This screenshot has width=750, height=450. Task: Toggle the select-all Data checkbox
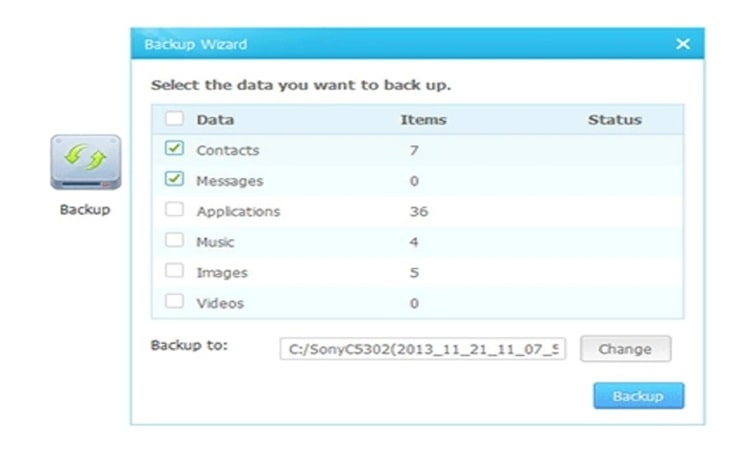(175, 119)
